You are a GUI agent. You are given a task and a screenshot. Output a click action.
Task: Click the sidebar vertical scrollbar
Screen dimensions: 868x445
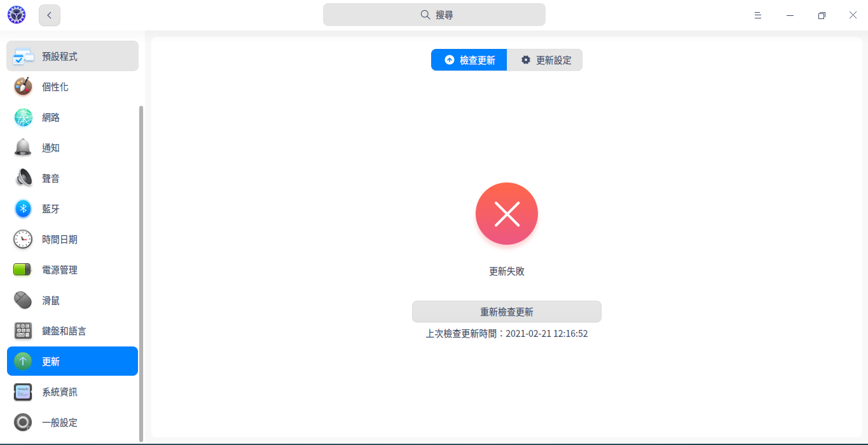pyautogui.click(x=141, y=273)
